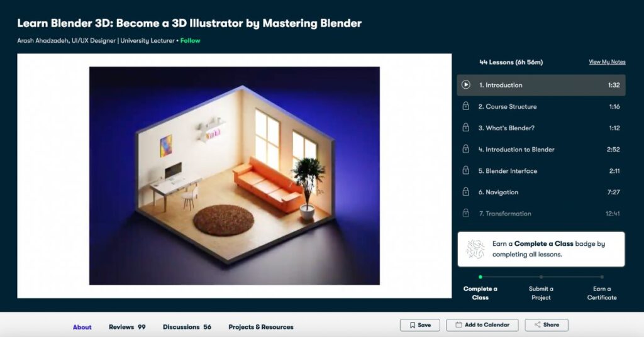The image size is (644, 337).
Task: Select lesson '1. Introduction'
Action: 541,85
